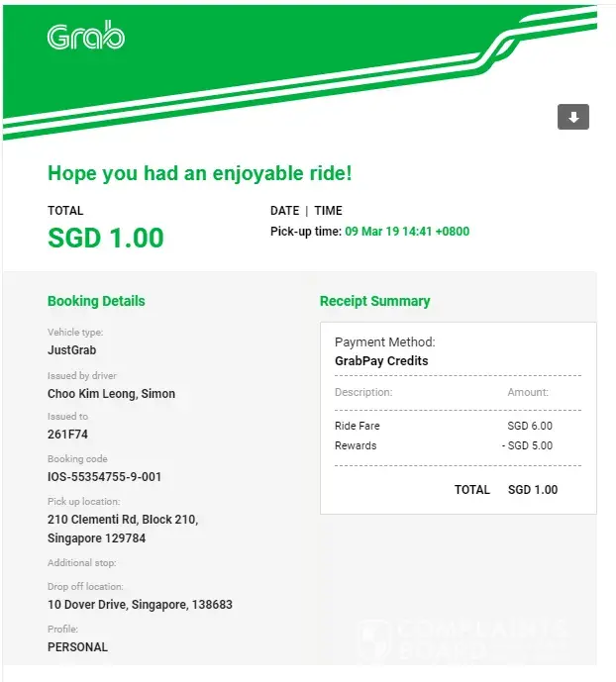Click driver name Choo Kim Leong, Simon
The width and height of the screenshot is (616, 682).
(x=111, y=394)
